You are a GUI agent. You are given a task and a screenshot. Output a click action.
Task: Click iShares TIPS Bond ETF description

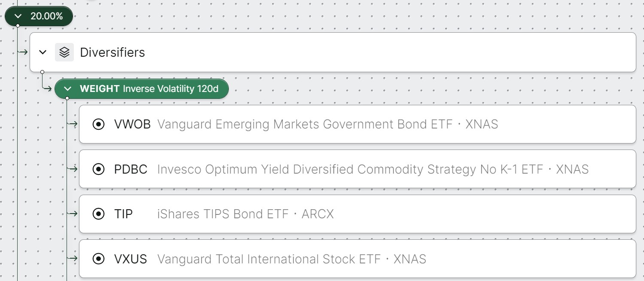tap(223, 214)
